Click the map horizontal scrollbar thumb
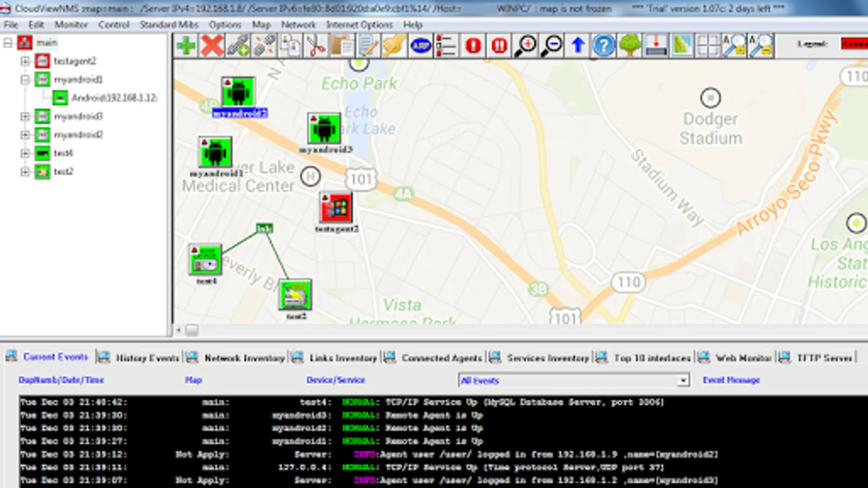 pos(192,330)
